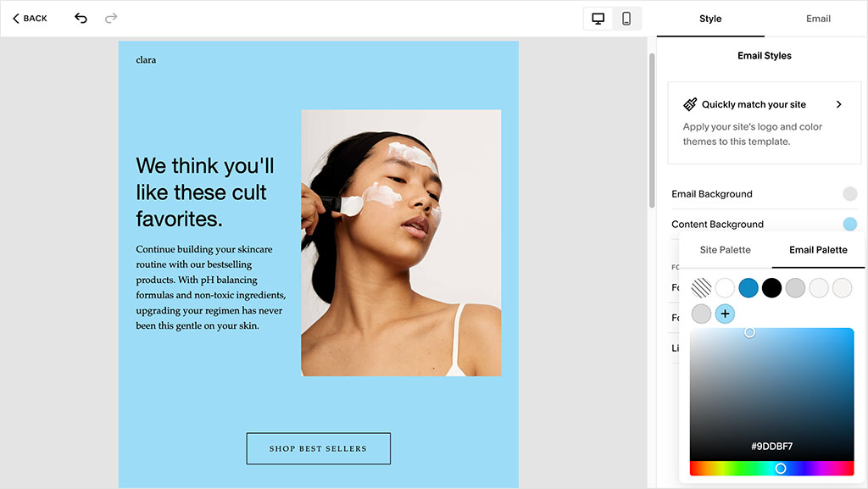Screen dimensions: 868x489
Task: Open the Content Background color swatch
Action: [x=849, y=224]
